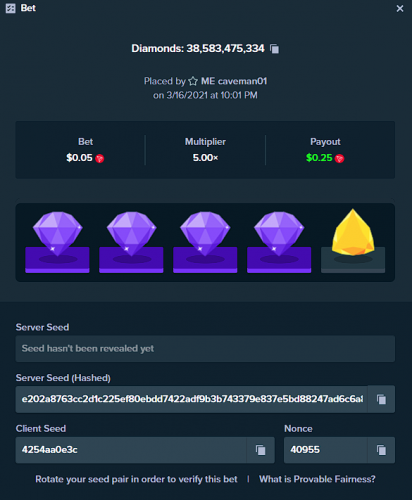Viewport: 412px width, 500px height.
Task: Click the red currency icon next to $0.05
Action: click(x=99, y=158)
